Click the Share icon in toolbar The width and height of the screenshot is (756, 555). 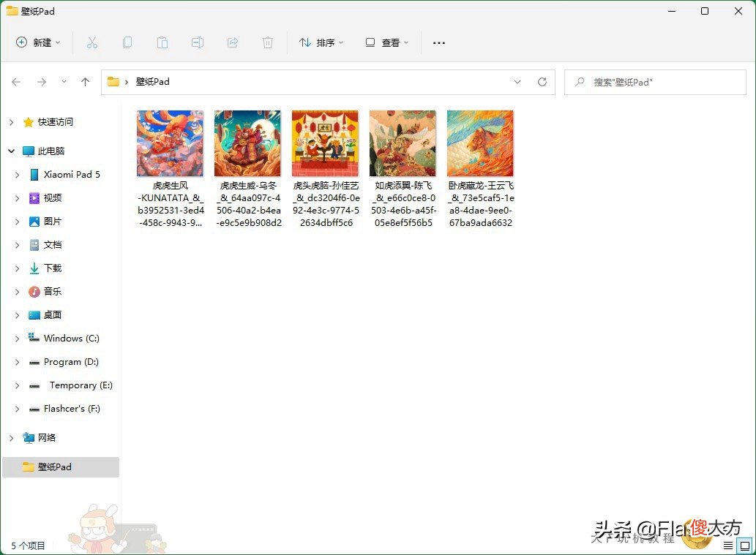pyautogui.click(x=233, y=43)
